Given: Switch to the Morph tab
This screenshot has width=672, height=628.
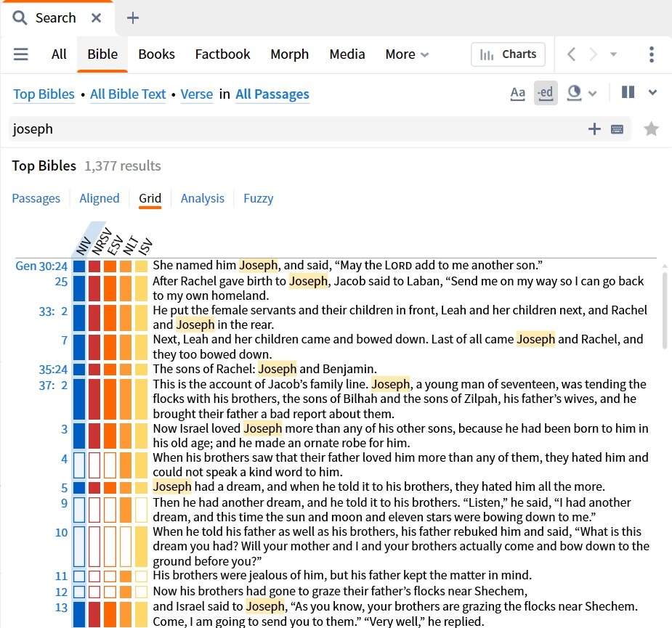Looking at the screenshot, I should pos(289,54).
